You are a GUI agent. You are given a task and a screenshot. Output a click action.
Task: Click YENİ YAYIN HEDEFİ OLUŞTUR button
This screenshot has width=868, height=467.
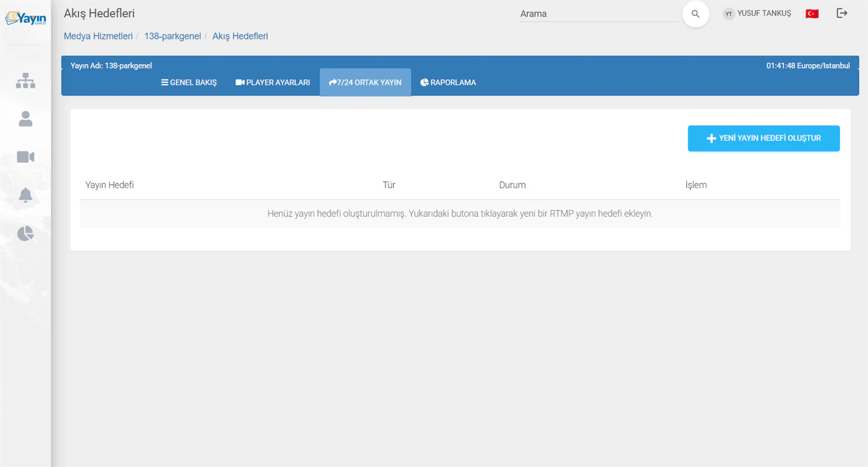(764, 138)
